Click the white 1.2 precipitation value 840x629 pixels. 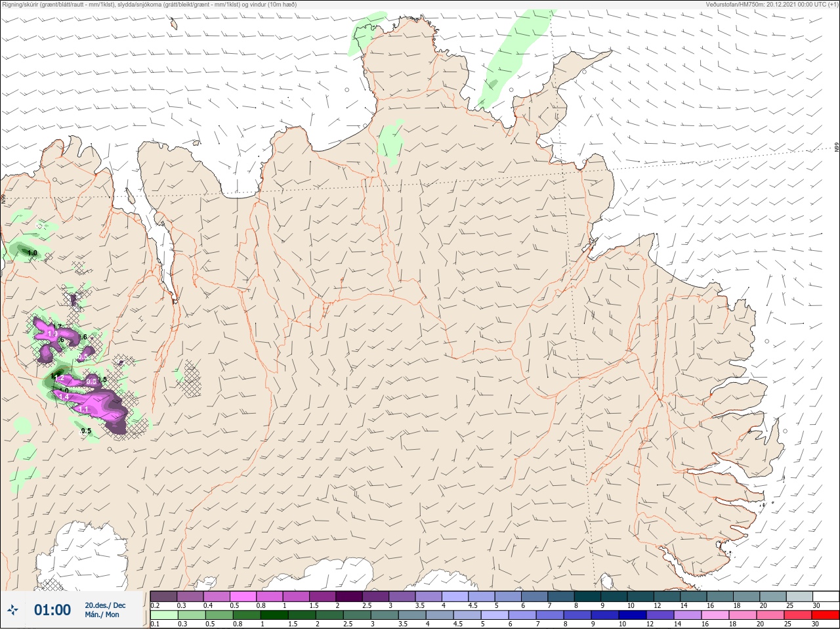[x=60, y=378]
